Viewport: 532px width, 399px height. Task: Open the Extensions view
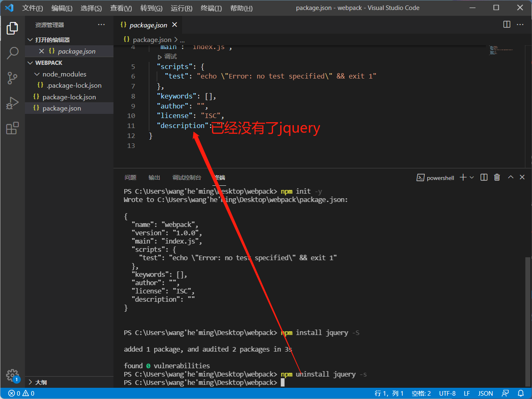tap(12, 128)
